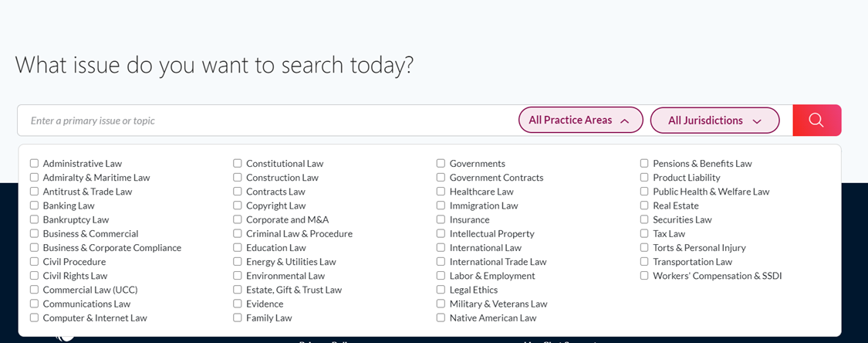868x343 pixels.
Task: Select the Labor & Employment checkbox
Action: coord(441,276)
